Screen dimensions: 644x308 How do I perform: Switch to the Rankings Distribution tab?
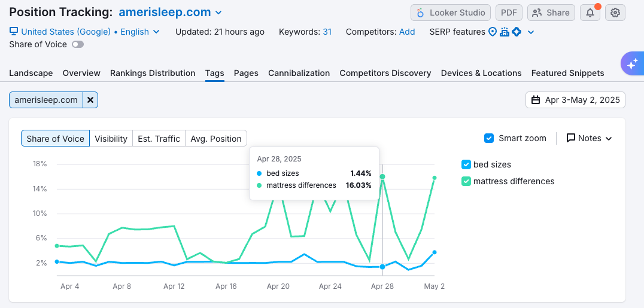click(153, 73)
